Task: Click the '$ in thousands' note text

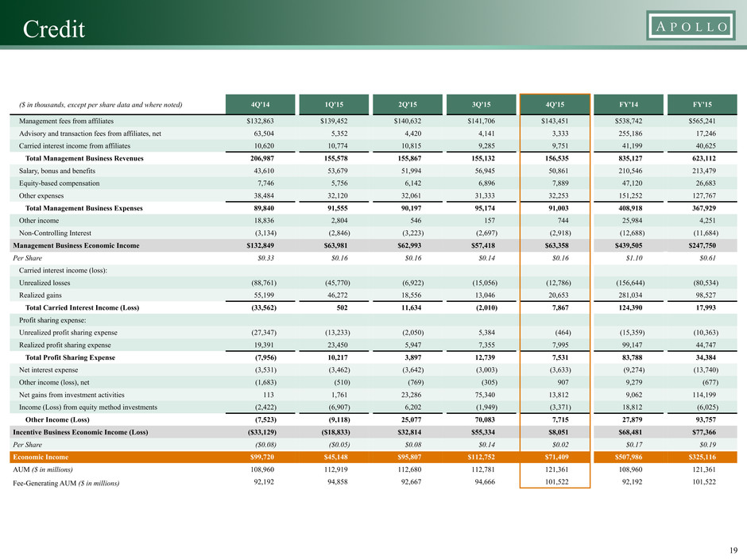Action: 100,105
